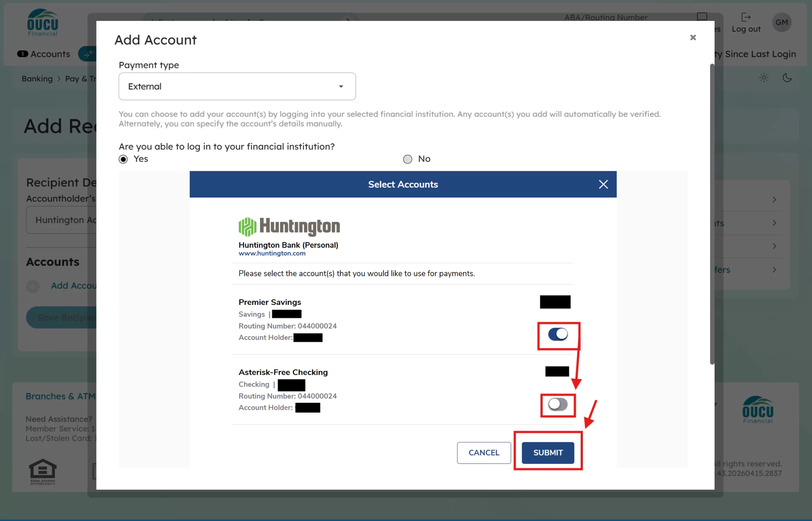Click the SUBMIT button
Screen dimensions: 812x521
[548, 453]
